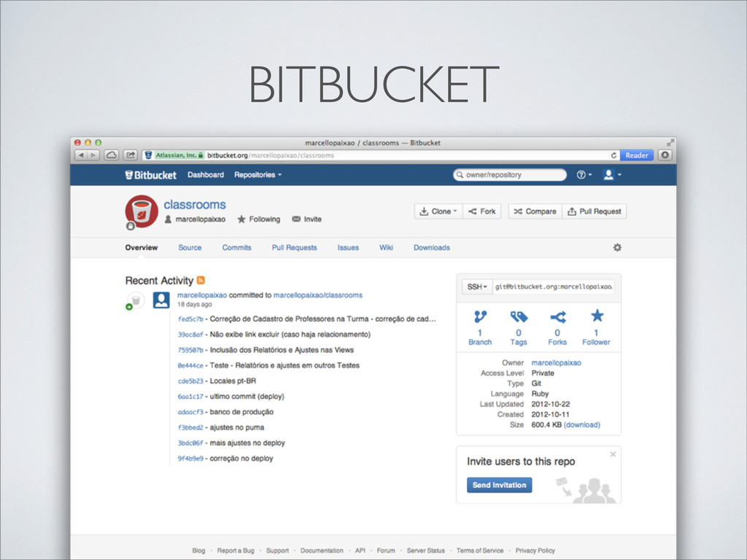Image resolution: width=747 pixels, height=560 pixels.
Task: Open the Server Status footer link
Action: pyautogui.click(x=425, y=551)
